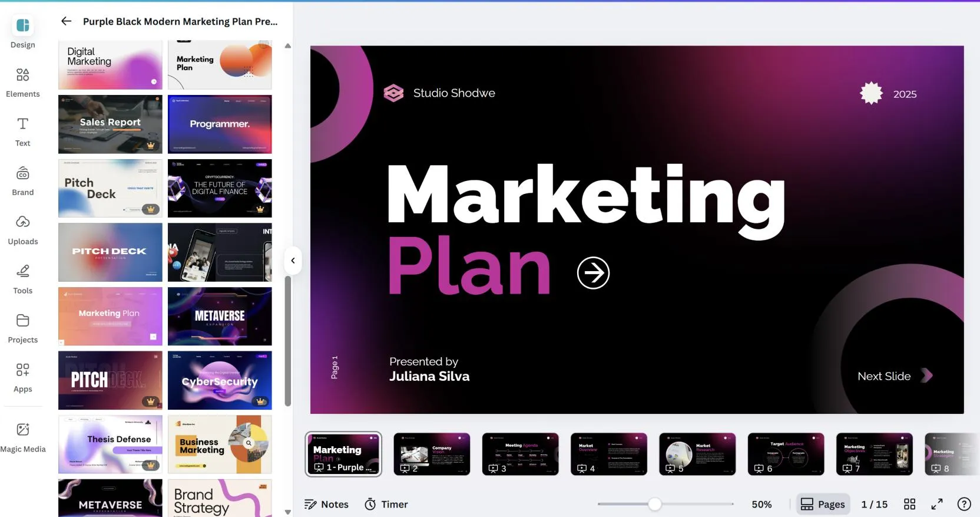Enter fullscreen presentation mode
This screenshot has width=980, height=517.
pos(936,504)
